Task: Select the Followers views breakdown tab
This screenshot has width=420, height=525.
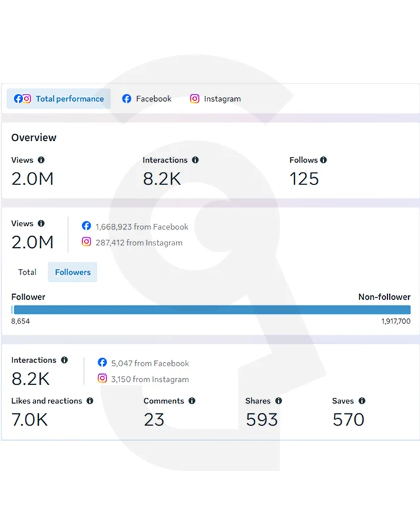Action: coord(73,272)
